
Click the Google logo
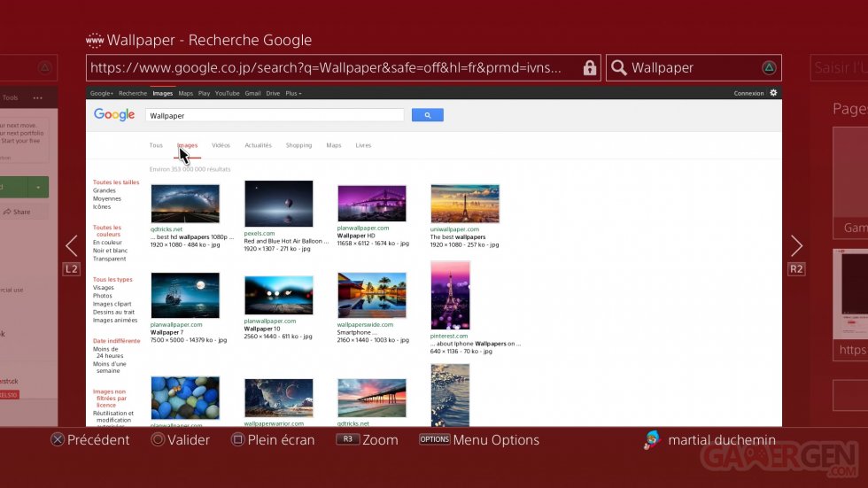coord(114,114)
